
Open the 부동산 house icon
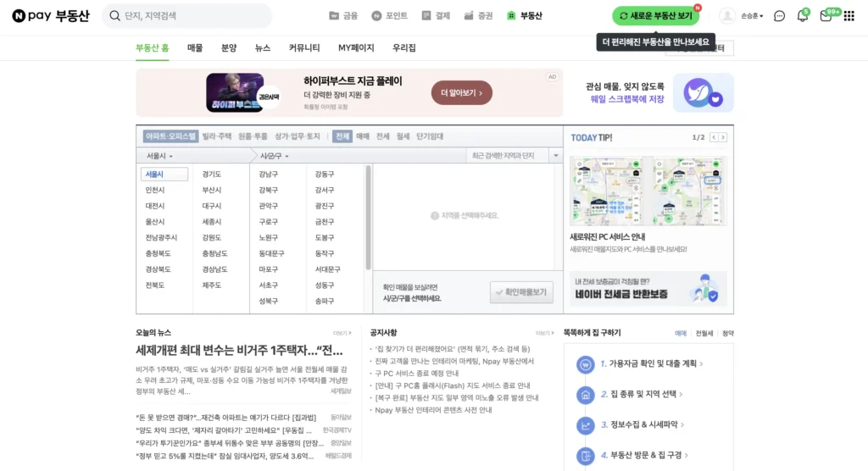point(511,15)
